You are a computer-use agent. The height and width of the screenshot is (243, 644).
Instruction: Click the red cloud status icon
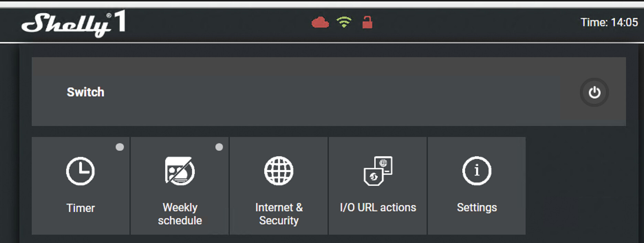click(320, 22)
